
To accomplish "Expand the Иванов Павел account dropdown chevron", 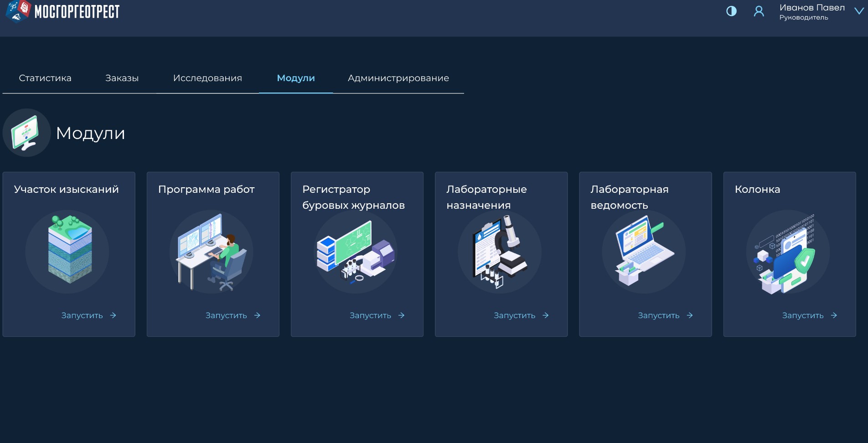I will click(859, 11).
